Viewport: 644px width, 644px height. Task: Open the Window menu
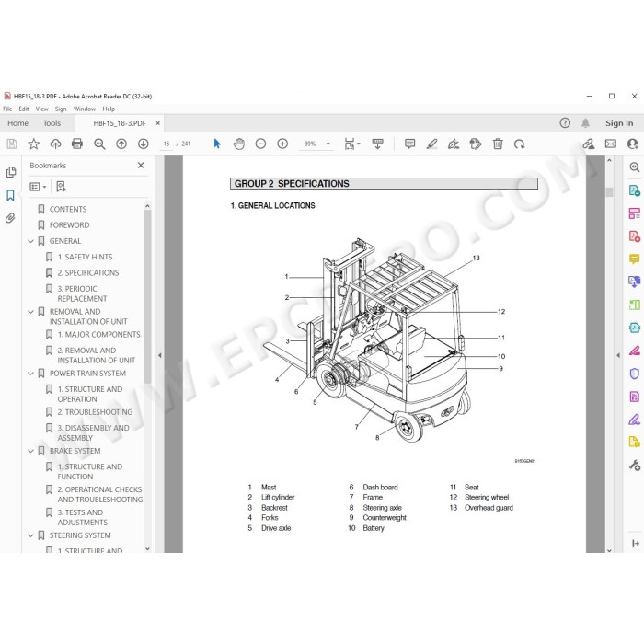[85, 109]
